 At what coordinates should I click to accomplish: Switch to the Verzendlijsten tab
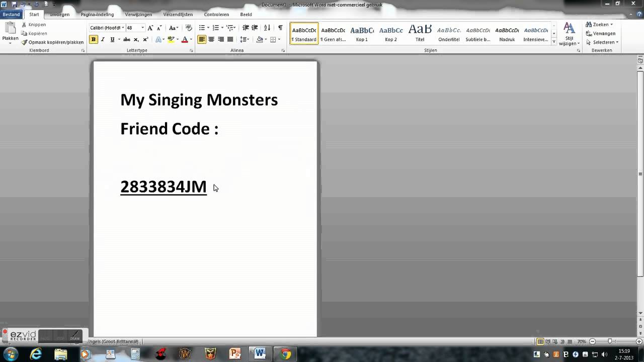pyautogui.click(x=178, y=15)
